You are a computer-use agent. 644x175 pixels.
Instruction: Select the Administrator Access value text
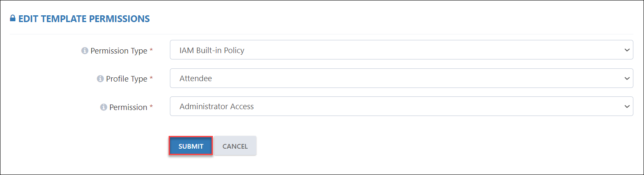click(x=217, y=107)
